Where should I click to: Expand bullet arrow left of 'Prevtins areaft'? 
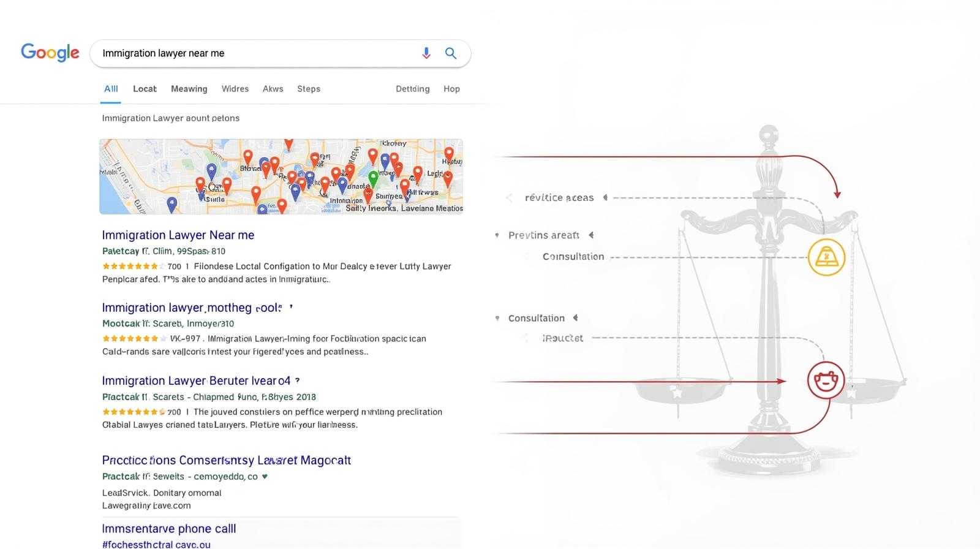497,235
